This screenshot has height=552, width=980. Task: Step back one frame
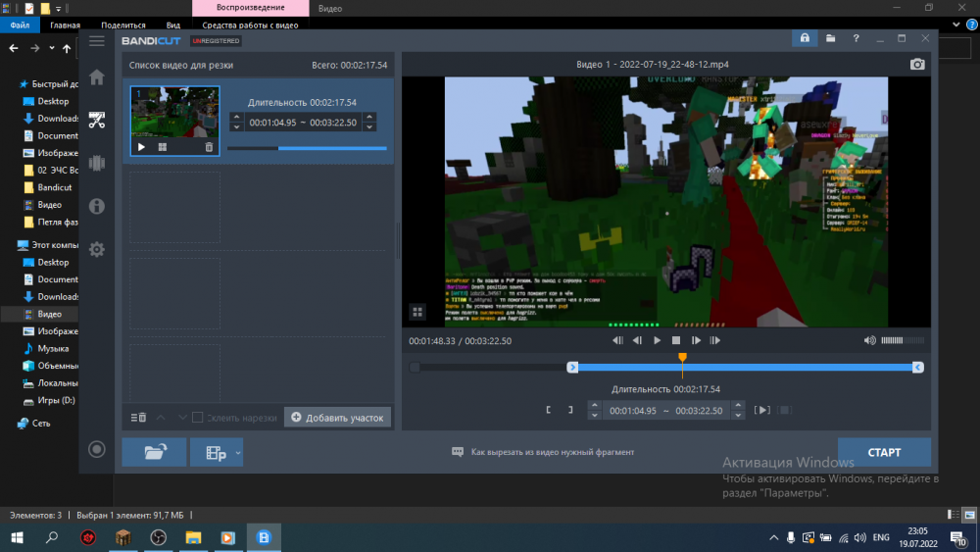[637, 340]
